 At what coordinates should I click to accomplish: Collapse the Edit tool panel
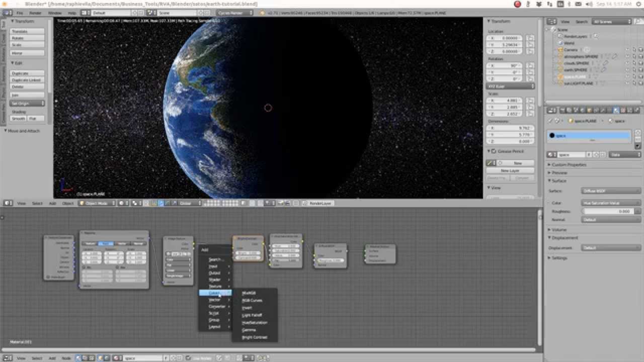[17, 63]
